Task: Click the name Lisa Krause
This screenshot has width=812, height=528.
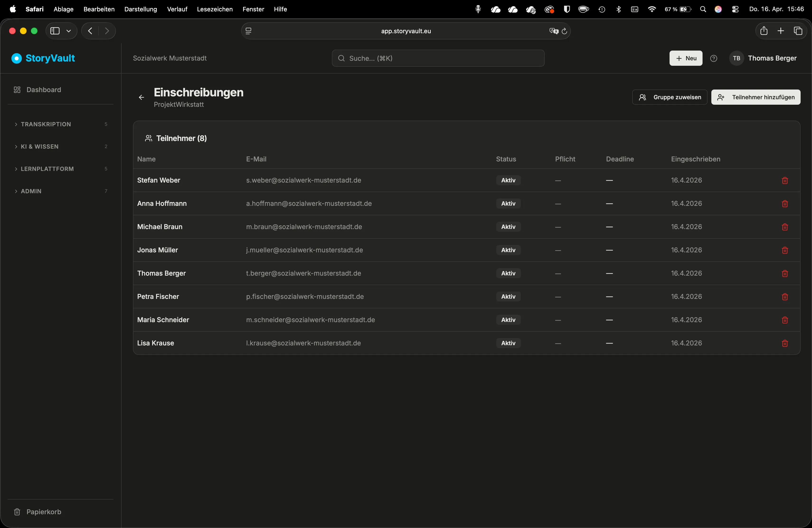Action: point(156,343)
